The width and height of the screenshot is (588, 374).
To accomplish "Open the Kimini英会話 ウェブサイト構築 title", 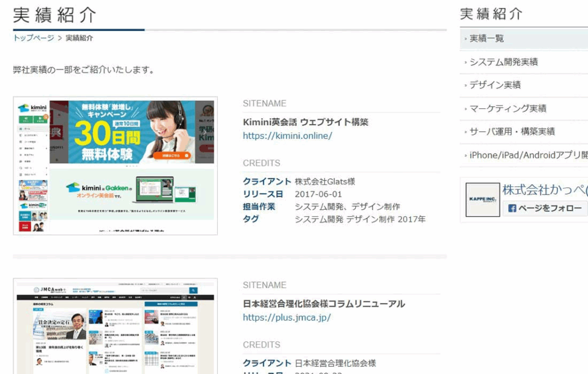I will tap(305, 122).
